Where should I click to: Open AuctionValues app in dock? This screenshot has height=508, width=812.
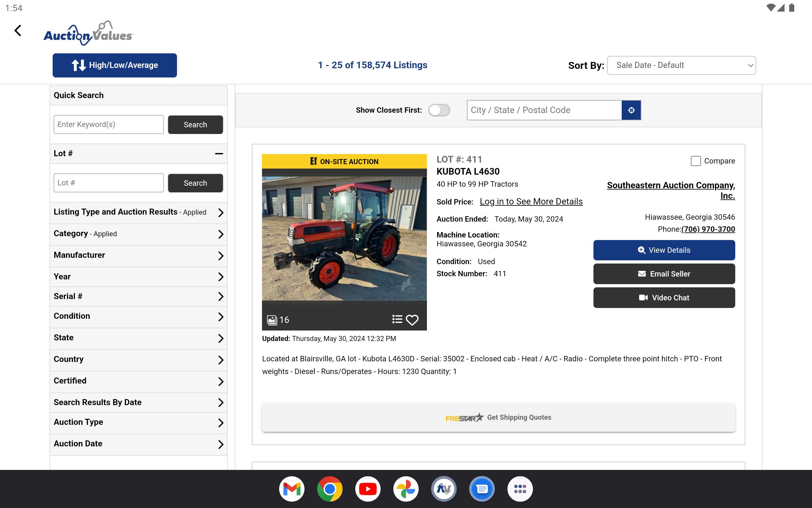click(443, 489)
